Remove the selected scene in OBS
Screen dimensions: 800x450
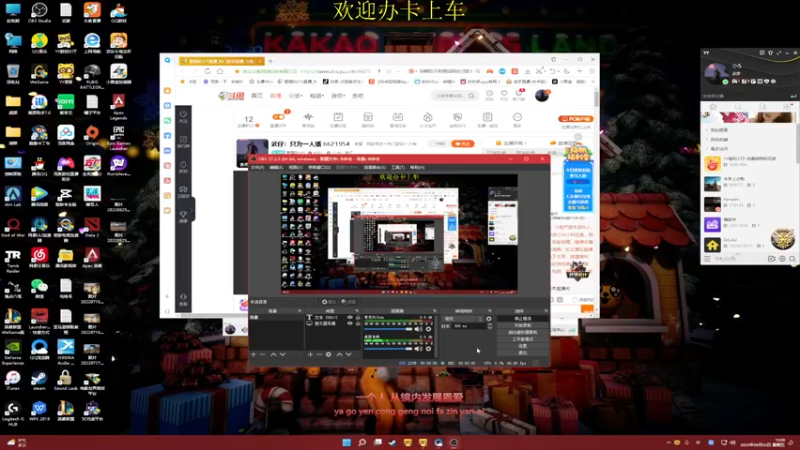pos(262,354)
